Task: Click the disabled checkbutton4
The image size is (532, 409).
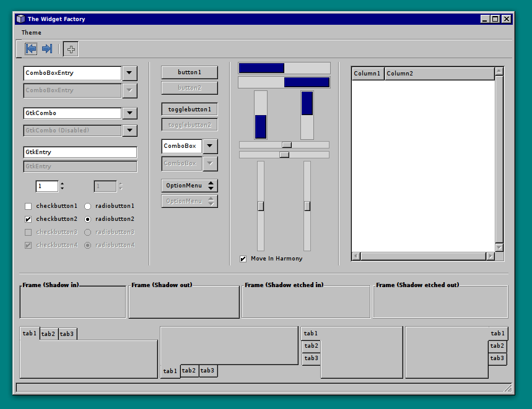Action: click(28, 245)
